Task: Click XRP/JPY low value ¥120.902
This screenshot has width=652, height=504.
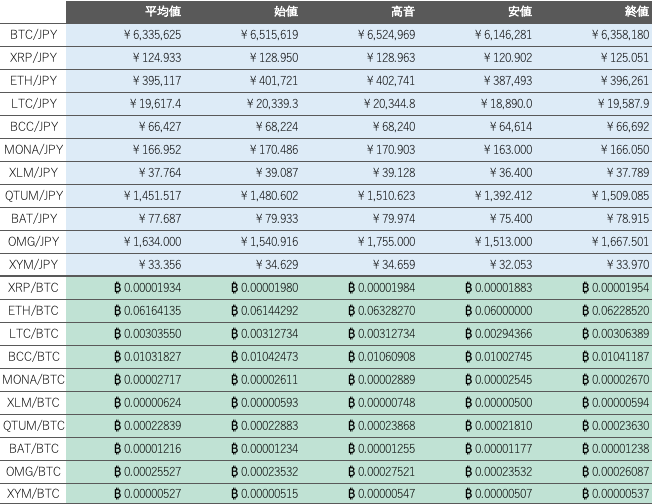Action: pyautogui.click(x=508, y=57)
